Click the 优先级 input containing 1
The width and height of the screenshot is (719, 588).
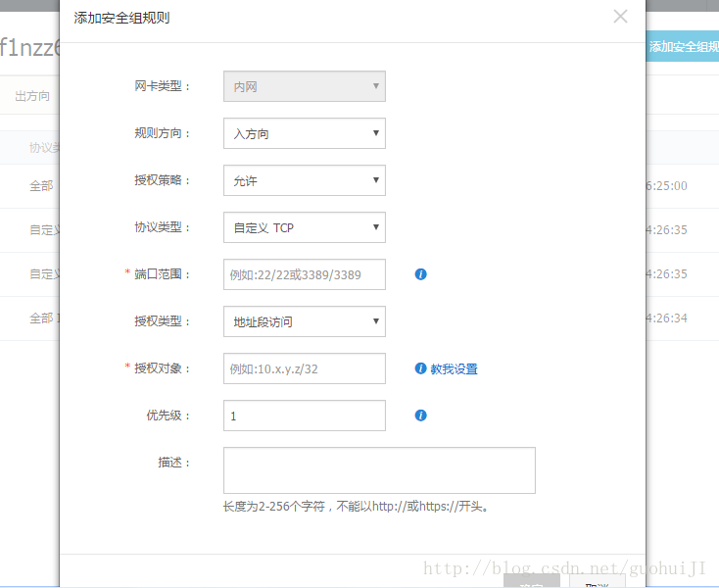304,416
